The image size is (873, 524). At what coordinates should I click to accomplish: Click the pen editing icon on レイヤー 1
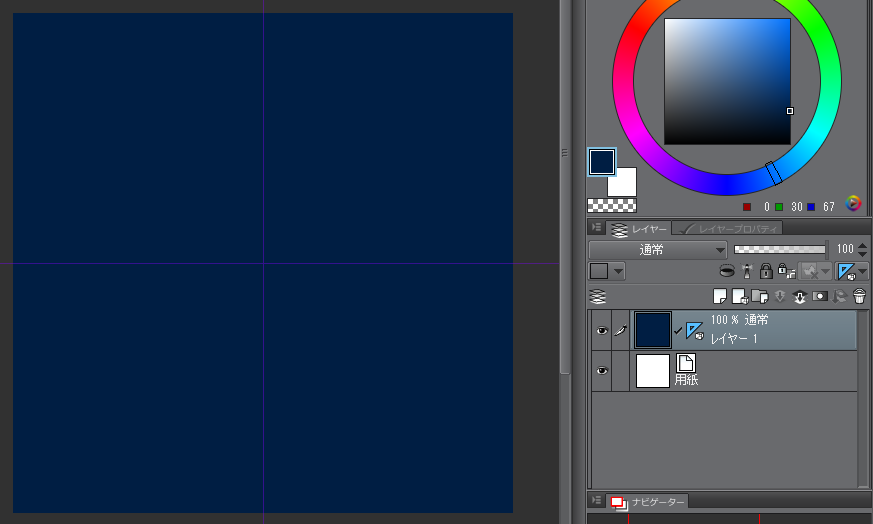click(620, 330)
